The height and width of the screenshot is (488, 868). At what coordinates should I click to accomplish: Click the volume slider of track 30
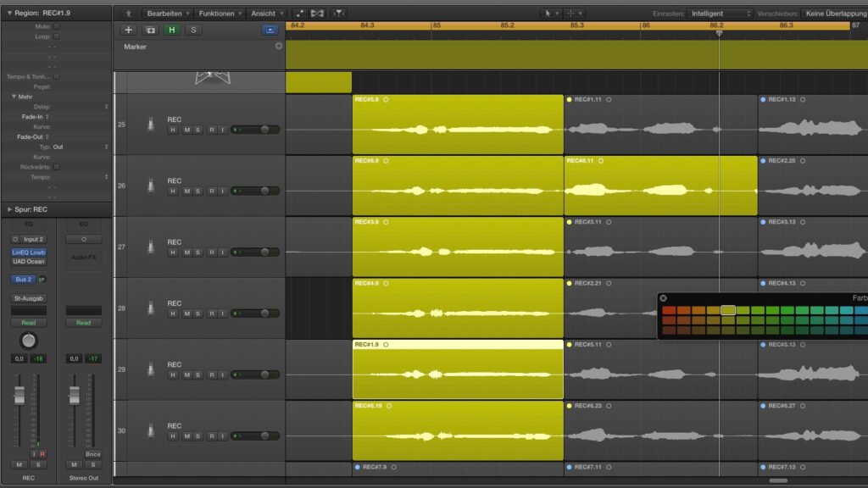coord(255,436)
